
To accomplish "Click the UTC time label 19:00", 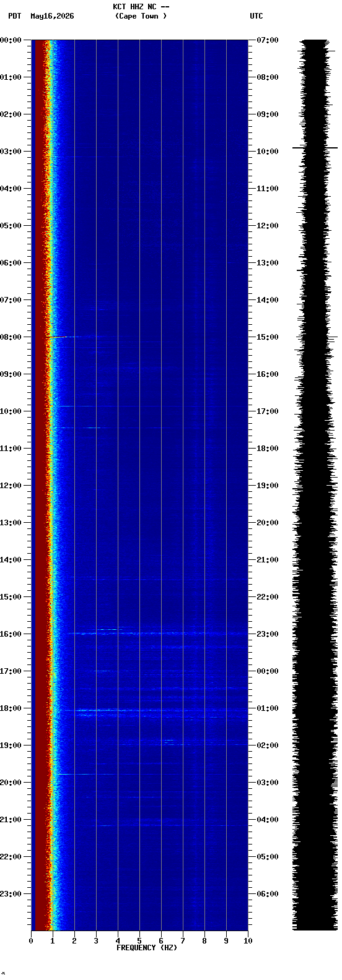I will 268,486.
